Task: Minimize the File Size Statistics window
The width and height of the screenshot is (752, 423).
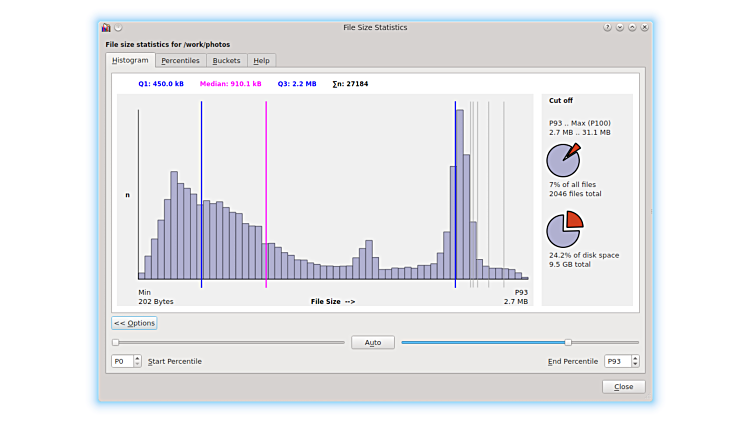Action: point(620,27)
